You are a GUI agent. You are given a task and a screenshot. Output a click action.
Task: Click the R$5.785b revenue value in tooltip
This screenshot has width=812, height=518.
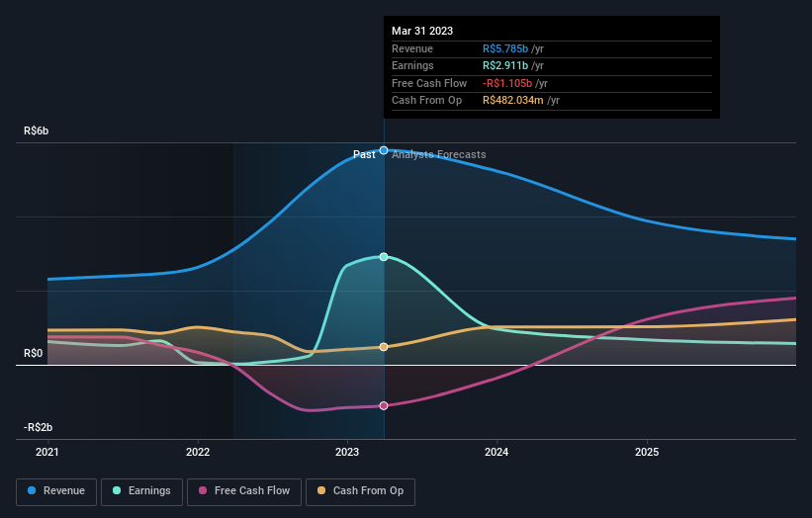pyautogui.click(x=505, y=48)
